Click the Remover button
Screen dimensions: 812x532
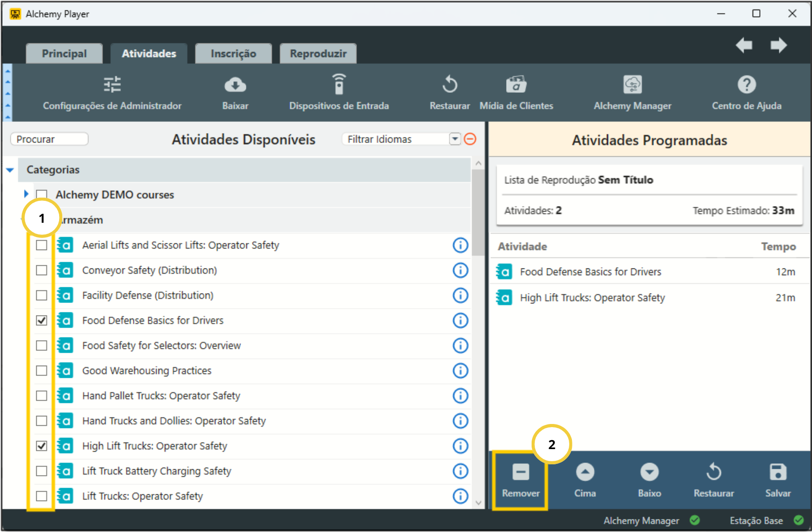pyautogui.click(x=520, y=480)
